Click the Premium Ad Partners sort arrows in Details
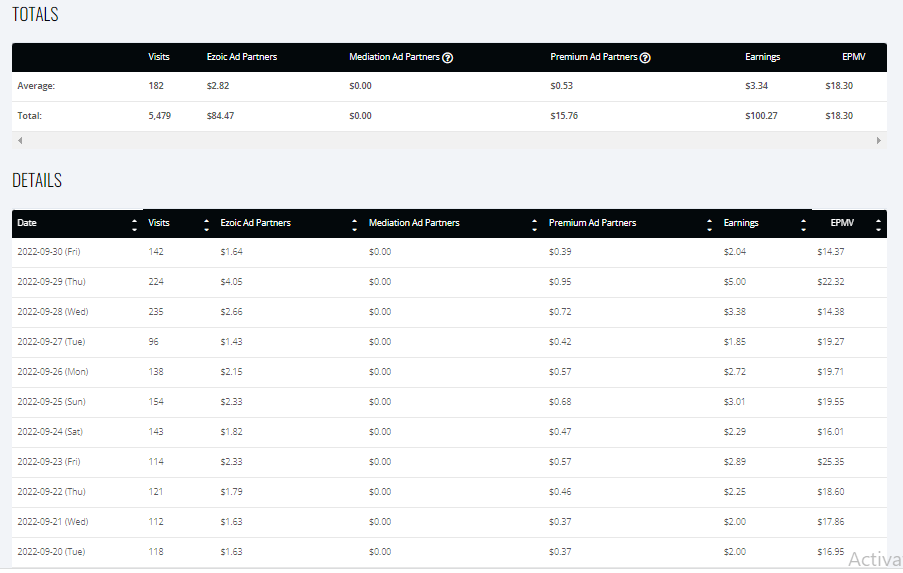Viewport: 903px width, 573px height. pyautogui.click(x=709, y=225)
